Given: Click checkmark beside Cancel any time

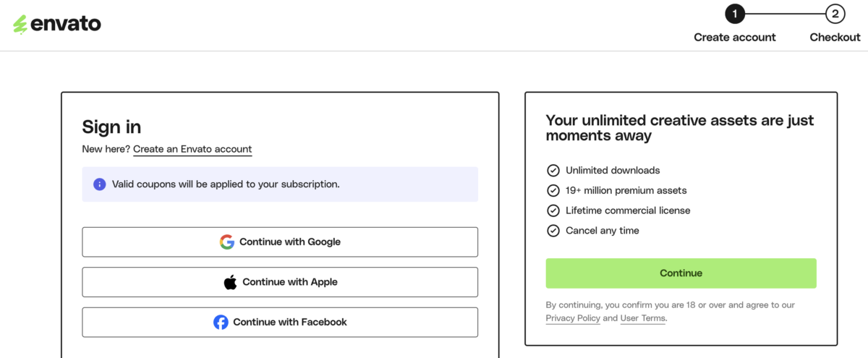Looking at the screenshot, I should [553, 231].
